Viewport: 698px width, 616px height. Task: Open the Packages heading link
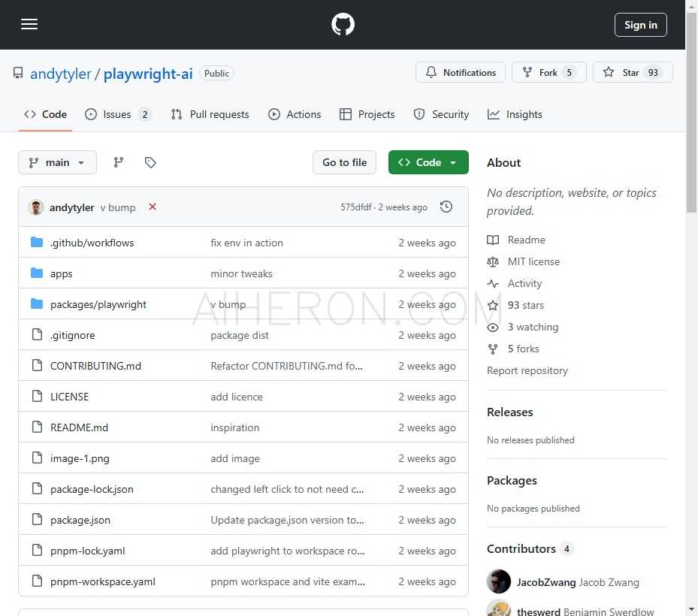pyautogui.click(x=512, y=481)
